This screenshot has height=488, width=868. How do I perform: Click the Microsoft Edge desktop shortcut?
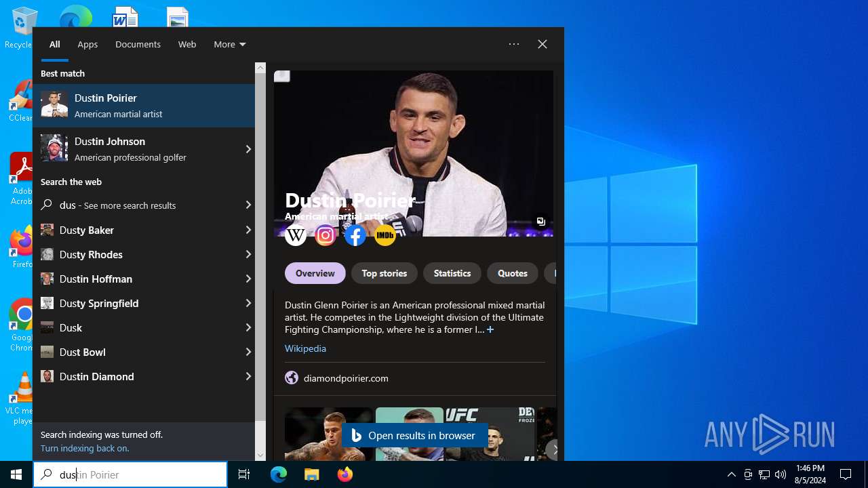(75, 16)
